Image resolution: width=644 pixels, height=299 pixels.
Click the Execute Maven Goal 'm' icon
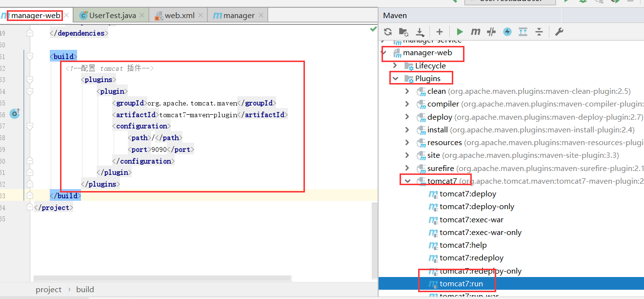point(476,32)
